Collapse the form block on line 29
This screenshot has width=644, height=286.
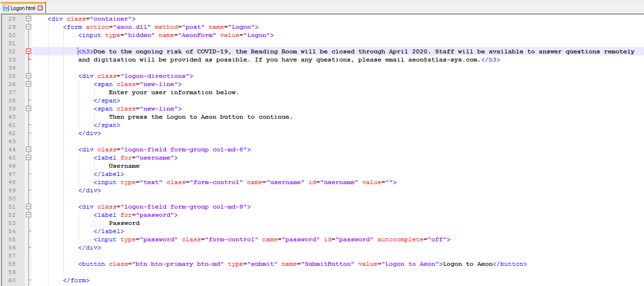tap(29, 27)
